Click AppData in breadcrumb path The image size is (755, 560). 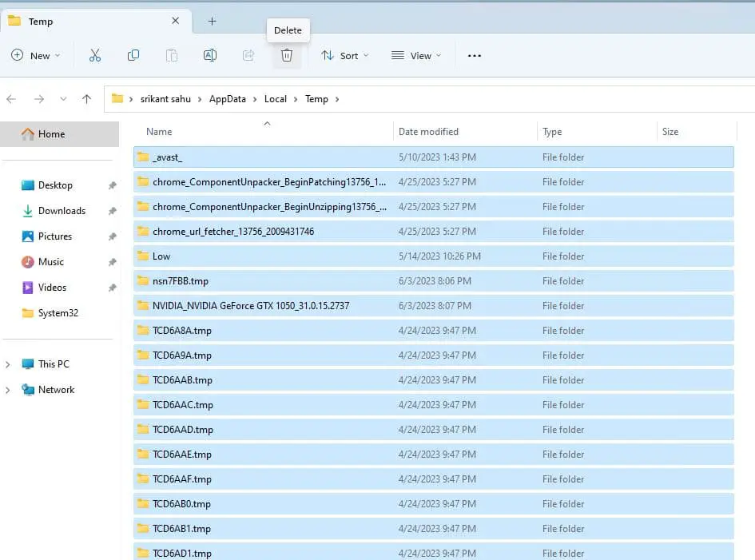[227, 99]
